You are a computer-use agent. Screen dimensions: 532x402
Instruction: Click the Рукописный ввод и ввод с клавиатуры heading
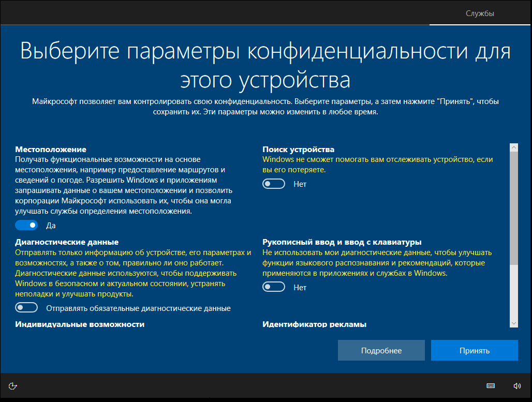342,242
